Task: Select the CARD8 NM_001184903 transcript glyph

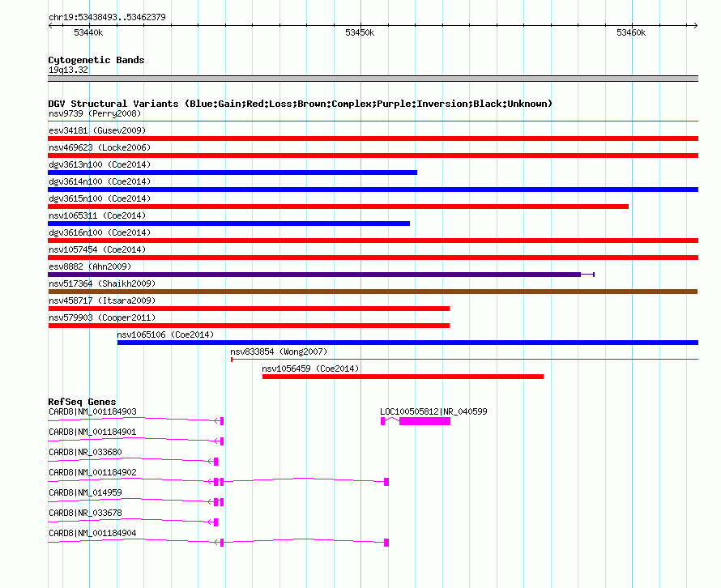Action: pos(135,420)
